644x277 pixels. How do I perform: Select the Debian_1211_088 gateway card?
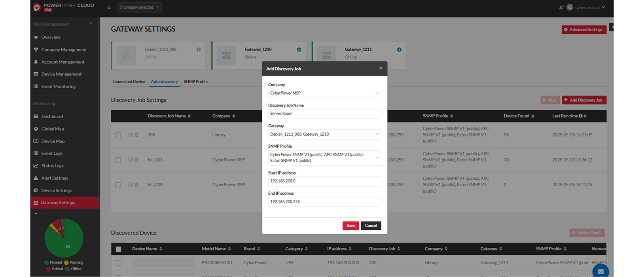(158, 55)
